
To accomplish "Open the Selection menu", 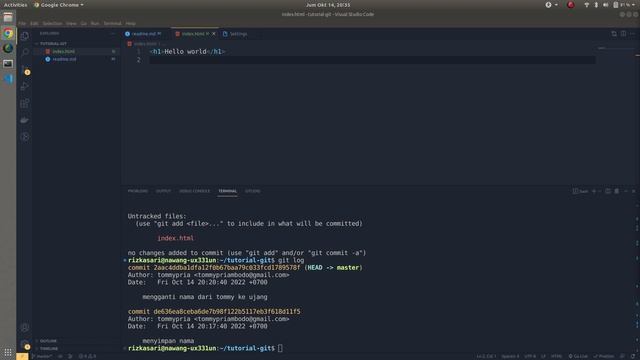I will [x=53, y=24].
